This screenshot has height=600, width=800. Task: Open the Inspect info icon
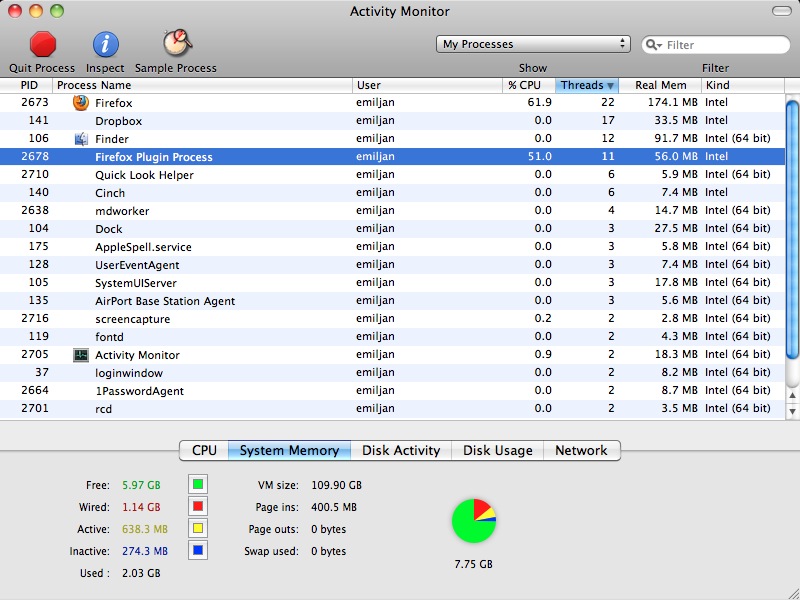(106, 44)
